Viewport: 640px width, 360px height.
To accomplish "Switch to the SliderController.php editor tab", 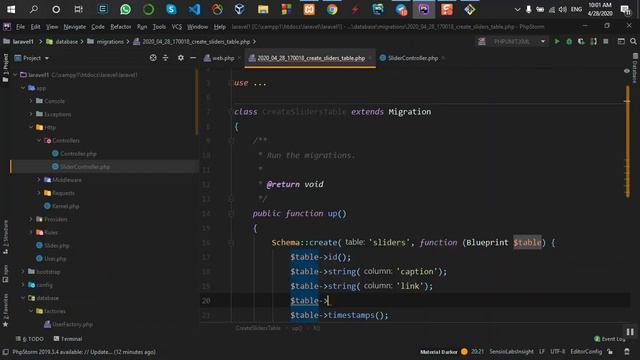I will pos(413,58).
